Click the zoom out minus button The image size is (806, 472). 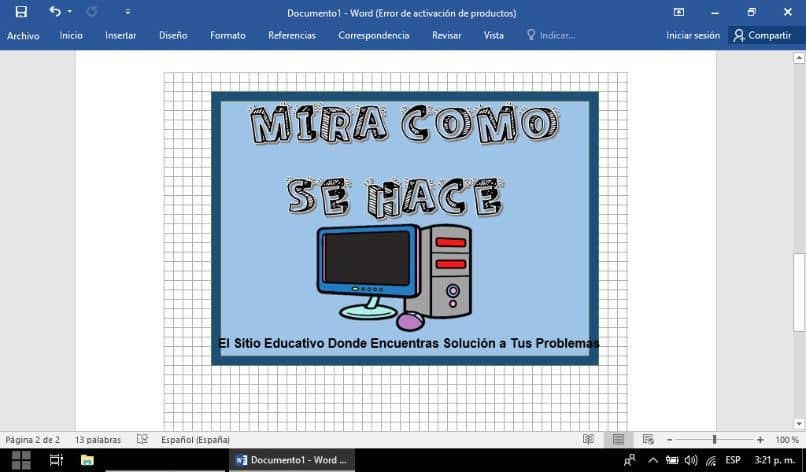point(669,440)
